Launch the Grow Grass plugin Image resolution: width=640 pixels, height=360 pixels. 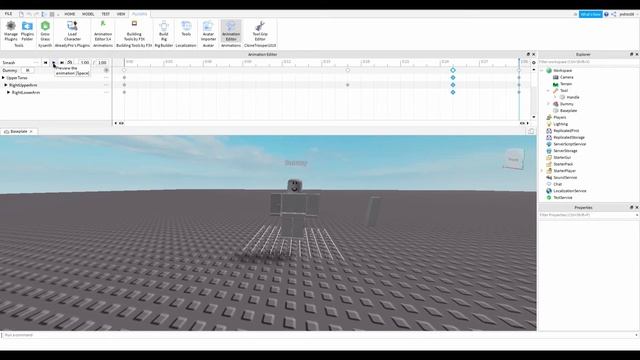pos(45,31)
